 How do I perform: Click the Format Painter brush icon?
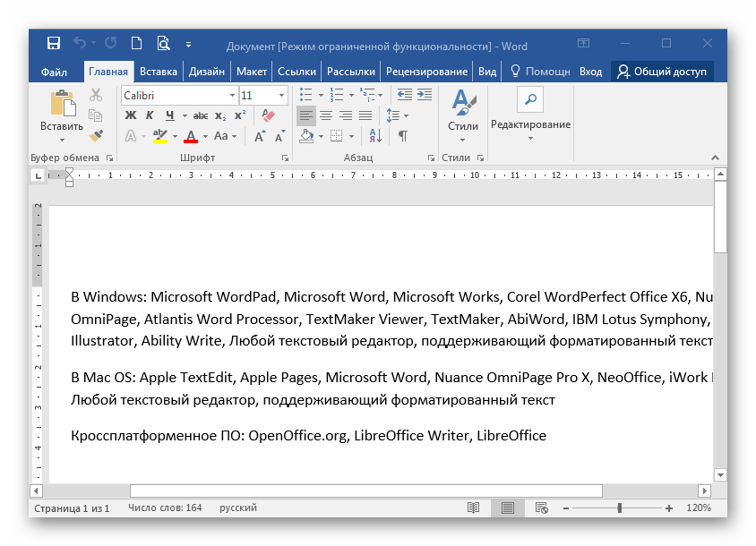click(97, 135)
